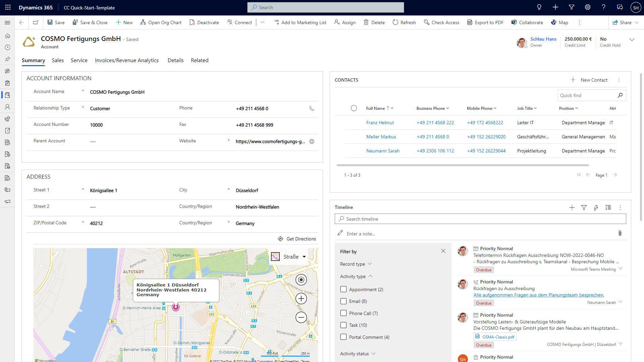This screenshot has width=644, height=362.
Task: Open the website globe icon
Action: pyautogui.click(x=312, y=141)
